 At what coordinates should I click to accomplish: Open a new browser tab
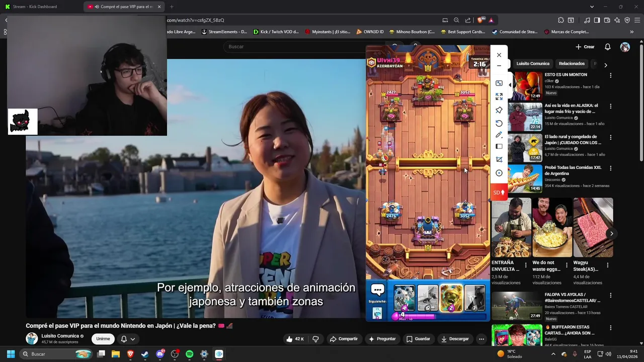point(172,7)
